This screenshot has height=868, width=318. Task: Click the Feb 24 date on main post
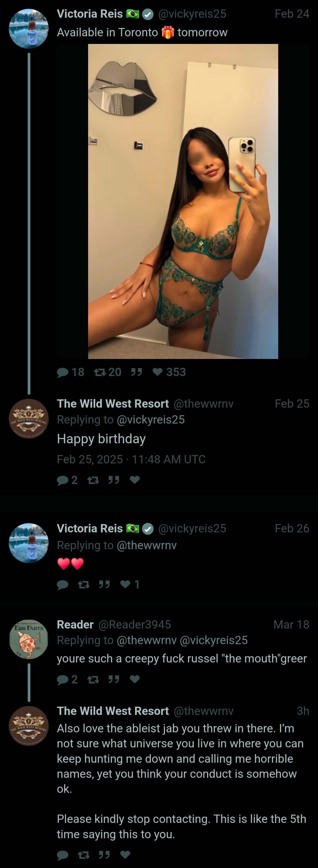point(292,14)
